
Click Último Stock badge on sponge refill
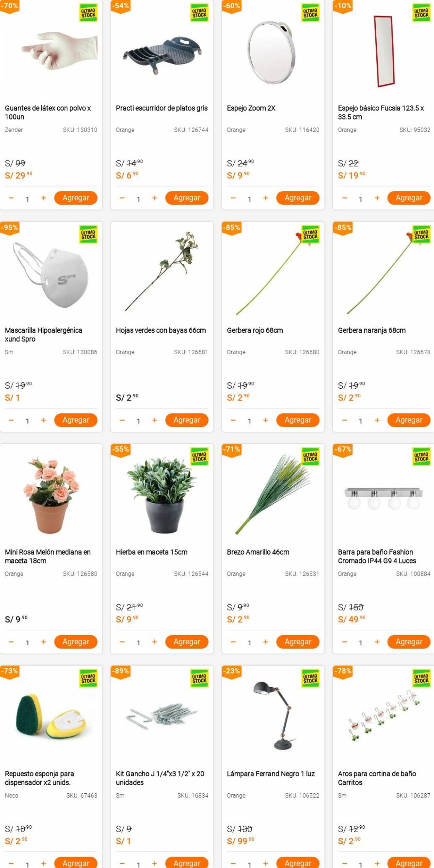click(88, 679)
